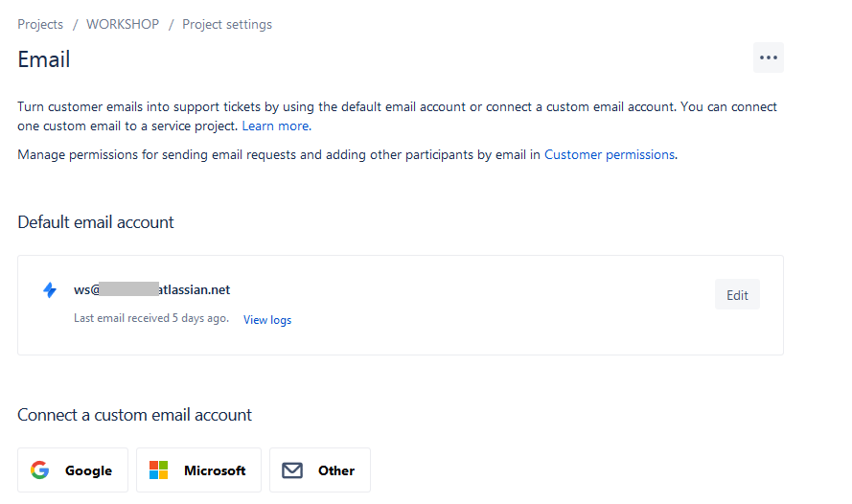Open the more actions ellipsis menu

pyautogui.click(x=768, y=57)
